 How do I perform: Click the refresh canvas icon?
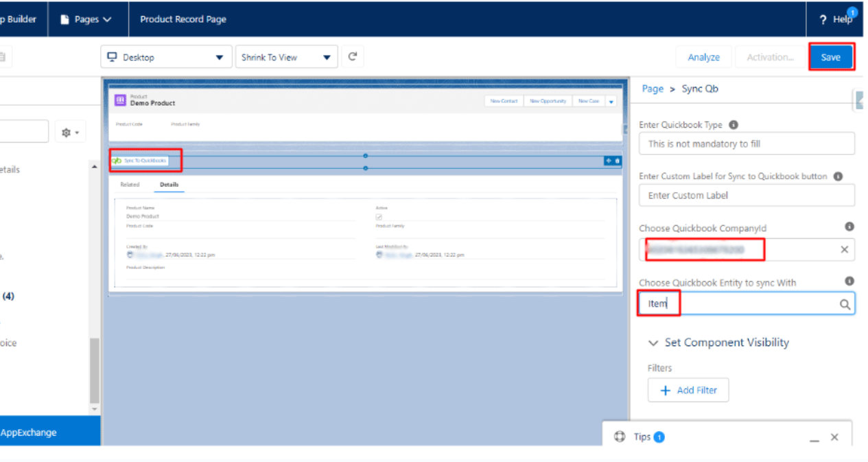(x=353, y=57)
